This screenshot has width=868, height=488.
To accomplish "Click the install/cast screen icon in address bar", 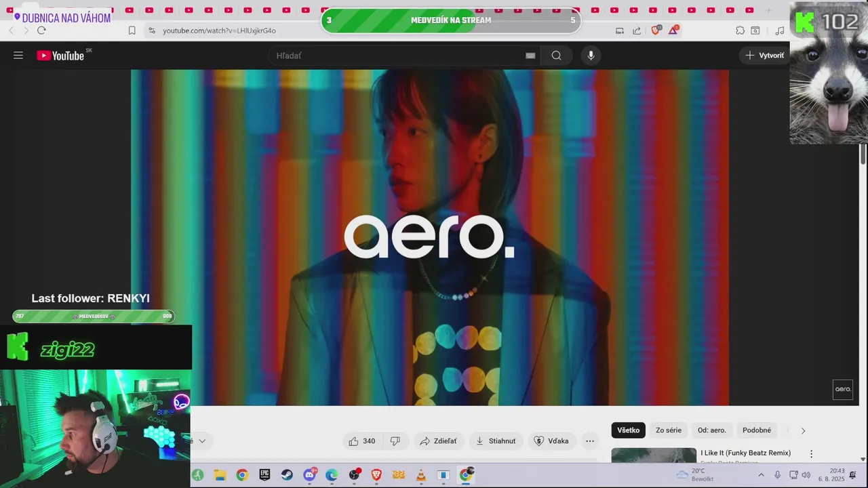I will click(619, 30).
